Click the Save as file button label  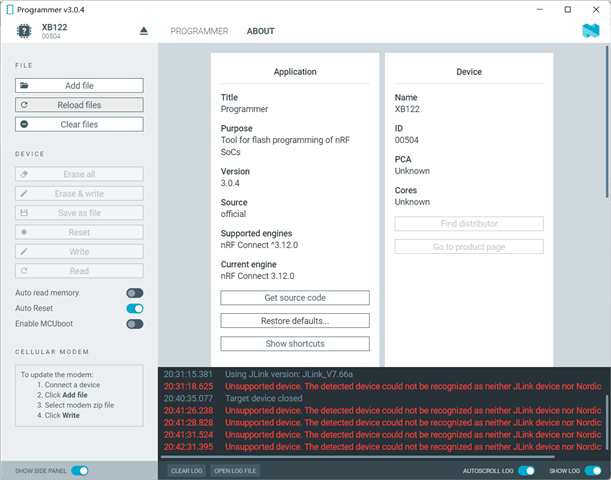coord(79,213)
